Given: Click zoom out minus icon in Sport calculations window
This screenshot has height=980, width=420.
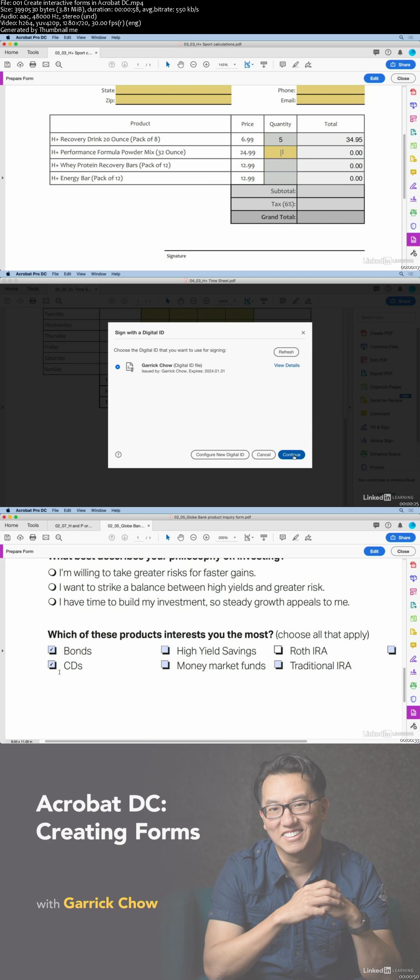Looking at the screenshot, I should point(194,64).
